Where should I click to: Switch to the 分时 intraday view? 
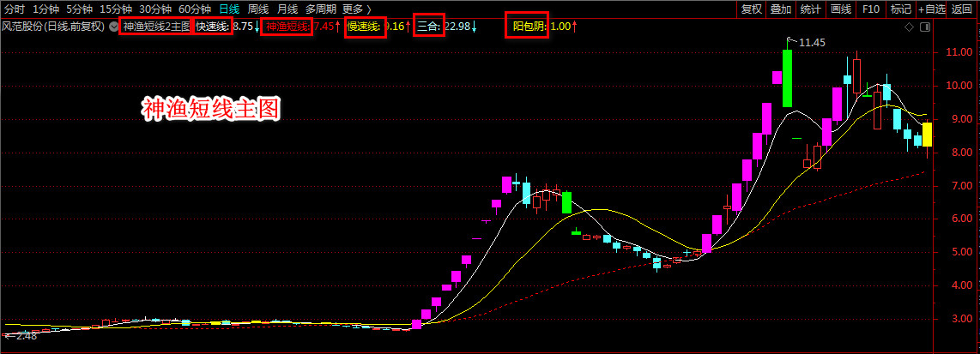tap(15, 9)
